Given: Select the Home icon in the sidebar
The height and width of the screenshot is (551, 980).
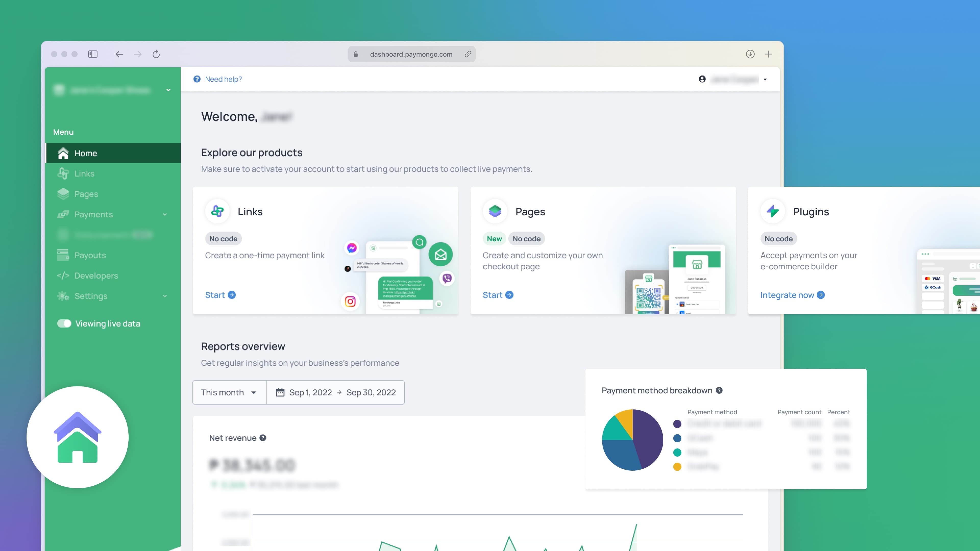Looking at the screenshot, I should (63, 153).
